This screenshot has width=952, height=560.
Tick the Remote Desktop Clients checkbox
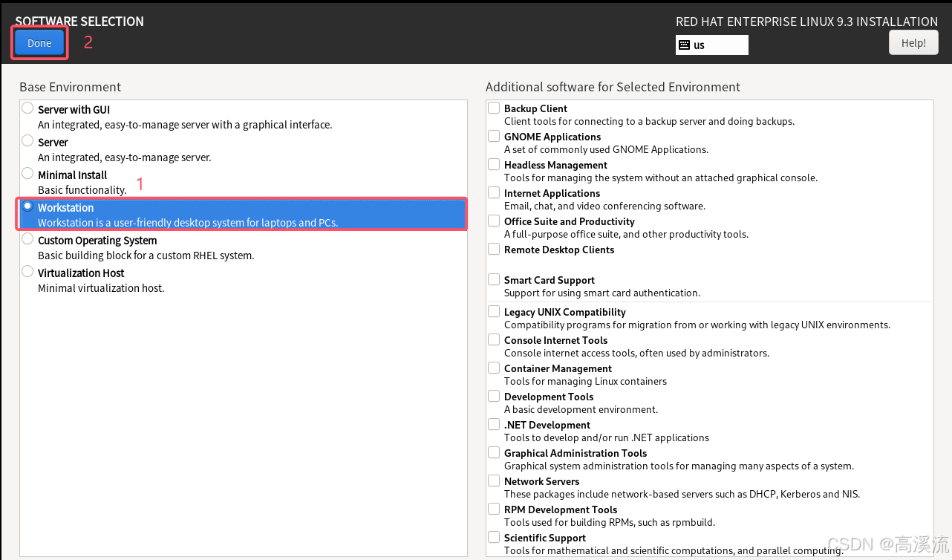pyautogui.click(x=494, y=249)
